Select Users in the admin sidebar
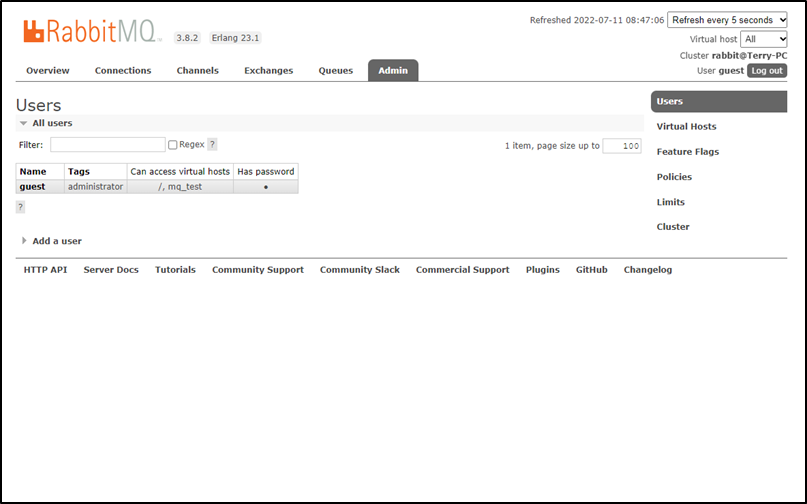807x504 pixels. [719, 101]
